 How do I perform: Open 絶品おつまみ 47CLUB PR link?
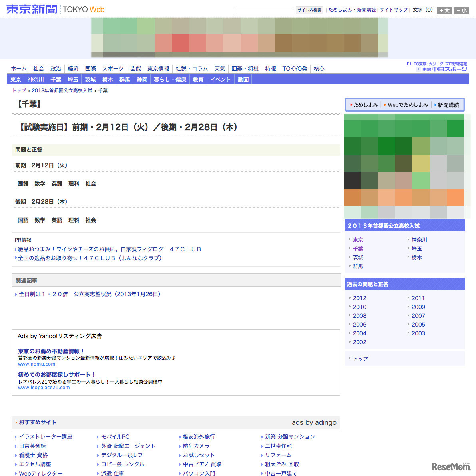pyautogui.click(x=109, y=249)
